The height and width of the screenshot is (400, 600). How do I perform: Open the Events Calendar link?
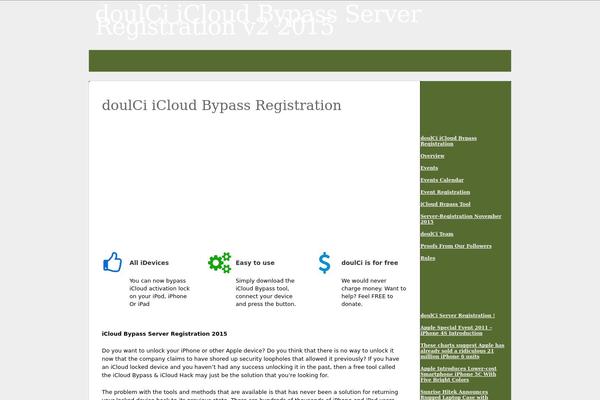click(442, 180)
